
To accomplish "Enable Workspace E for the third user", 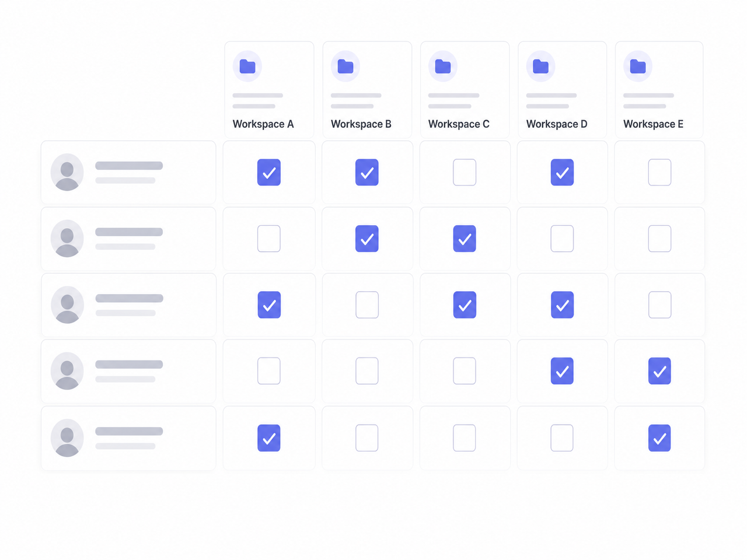I will pyautogui.click(x=659, y=304).
